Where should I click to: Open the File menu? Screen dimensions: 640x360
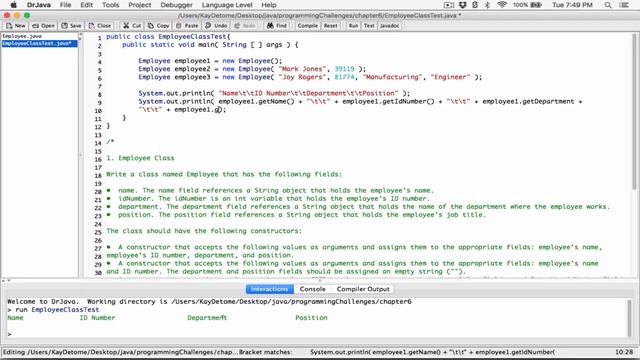tap(65, 5)
